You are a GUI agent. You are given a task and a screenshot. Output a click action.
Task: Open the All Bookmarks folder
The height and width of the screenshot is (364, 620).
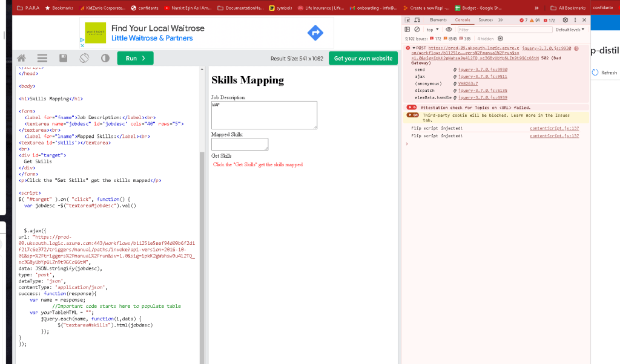[x=568, y=8]
